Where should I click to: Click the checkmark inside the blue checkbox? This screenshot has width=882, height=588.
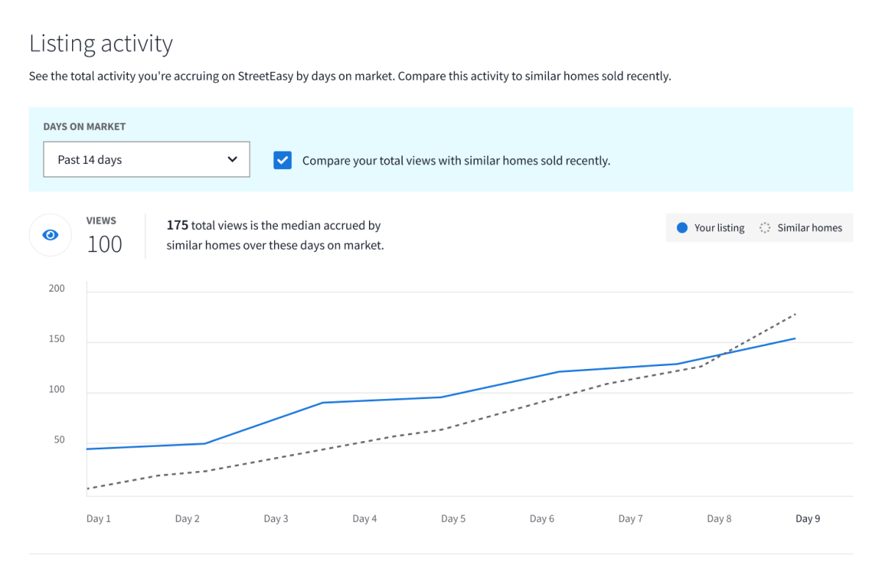point(282,159)
